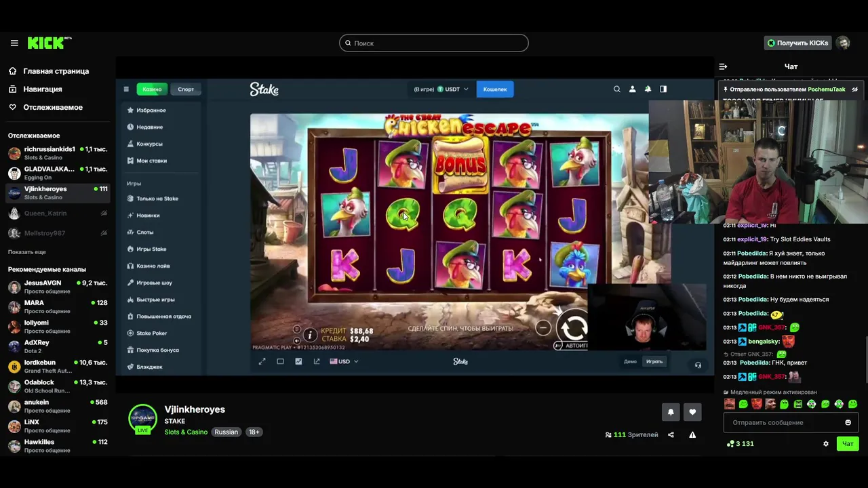Screen dimensions: 868x488
Task: Click the KICK logo
Action: click(49, 43)
